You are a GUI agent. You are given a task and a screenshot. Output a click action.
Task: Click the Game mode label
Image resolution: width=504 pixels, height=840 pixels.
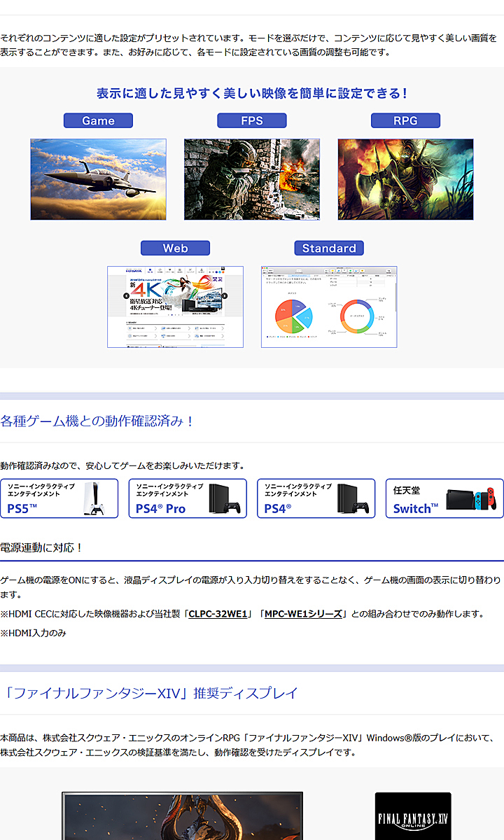click(98, 120)
